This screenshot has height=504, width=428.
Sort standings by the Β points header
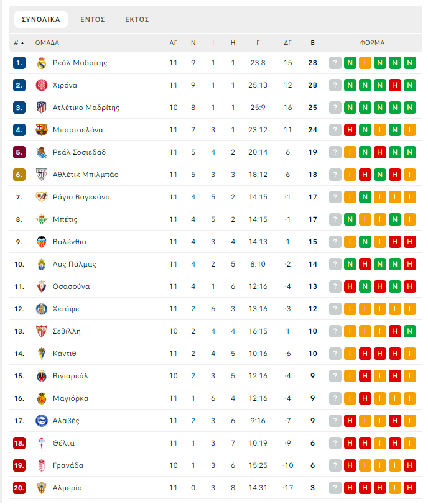coord(312,43)
